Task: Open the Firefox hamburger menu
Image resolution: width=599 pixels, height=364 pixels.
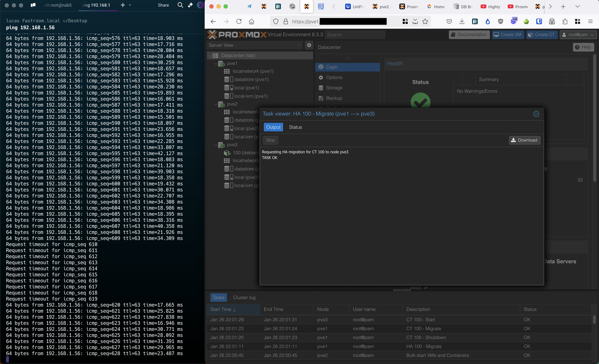Action: (590, 21)
